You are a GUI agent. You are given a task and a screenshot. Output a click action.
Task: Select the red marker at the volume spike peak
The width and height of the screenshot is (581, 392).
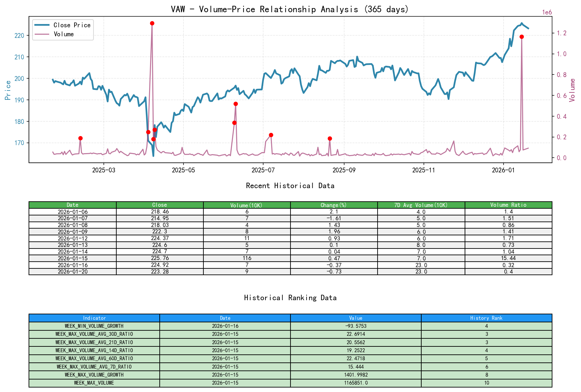pyautogui.click(x=152, y=23)
